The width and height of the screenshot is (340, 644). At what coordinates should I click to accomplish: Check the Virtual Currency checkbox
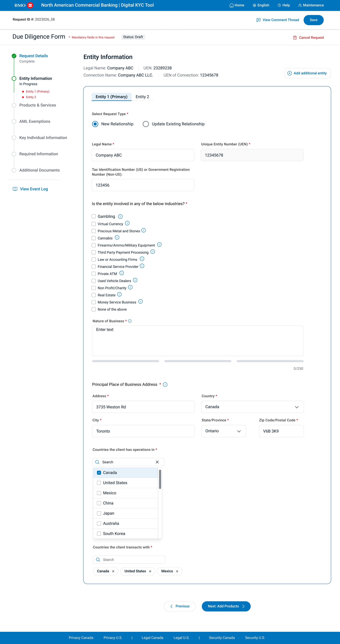coord(94,224)
